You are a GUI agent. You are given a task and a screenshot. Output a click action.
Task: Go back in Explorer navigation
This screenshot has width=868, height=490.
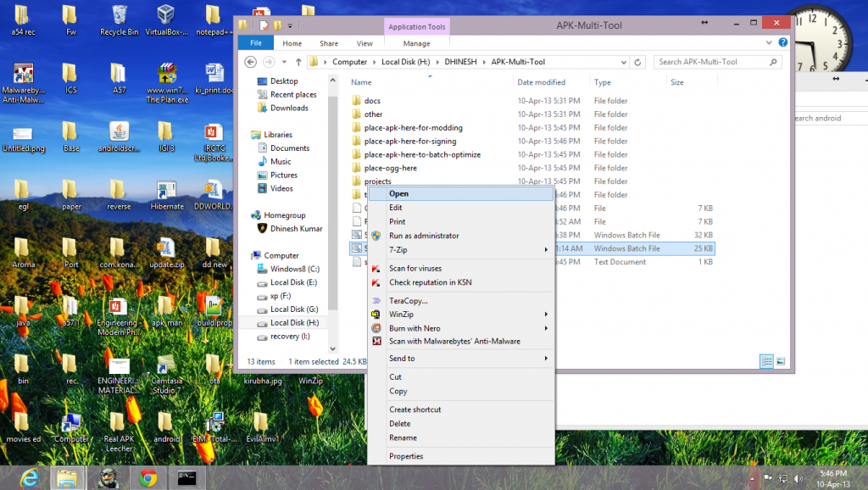pyautogui.click(x=251, y=62)
